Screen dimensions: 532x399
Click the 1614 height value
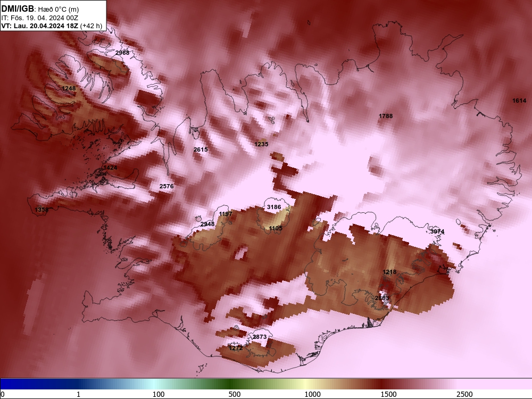(x=519, y=101)
